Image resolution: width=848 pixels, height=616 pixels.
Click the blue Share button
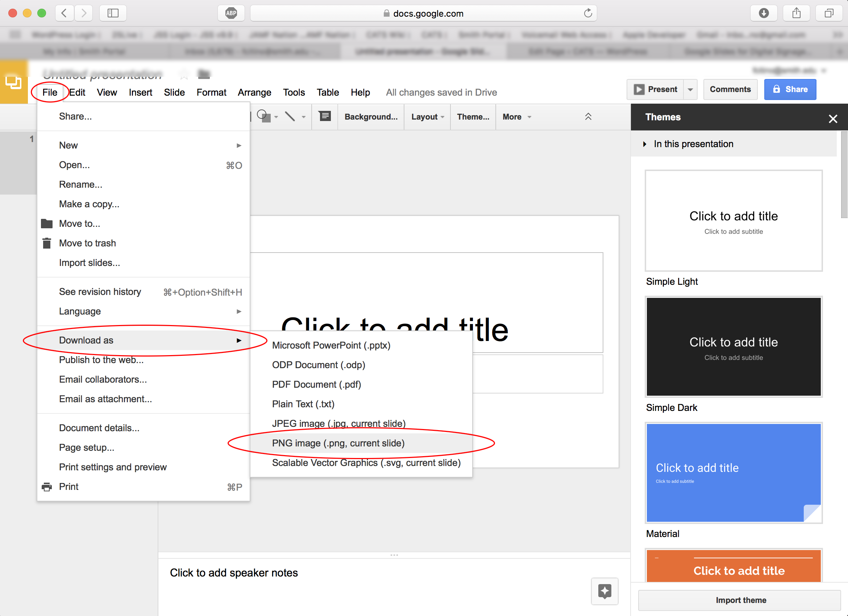790,90
